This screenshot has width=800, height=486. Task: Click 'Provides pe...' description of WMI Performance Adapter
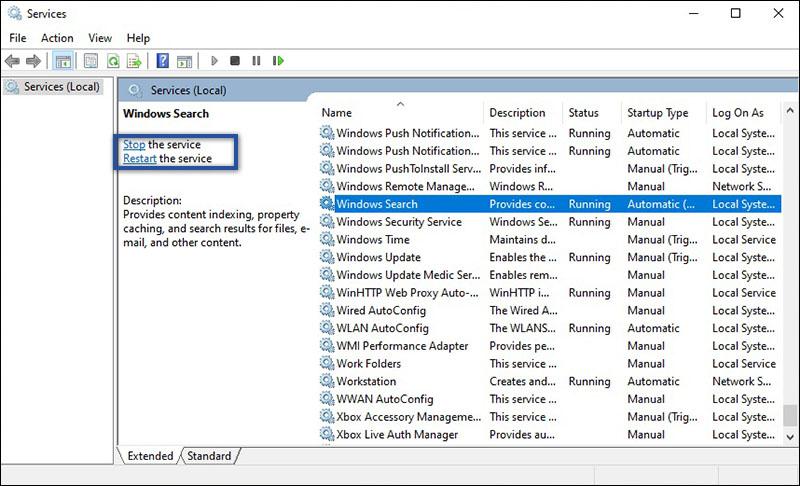tap(522, 346)
